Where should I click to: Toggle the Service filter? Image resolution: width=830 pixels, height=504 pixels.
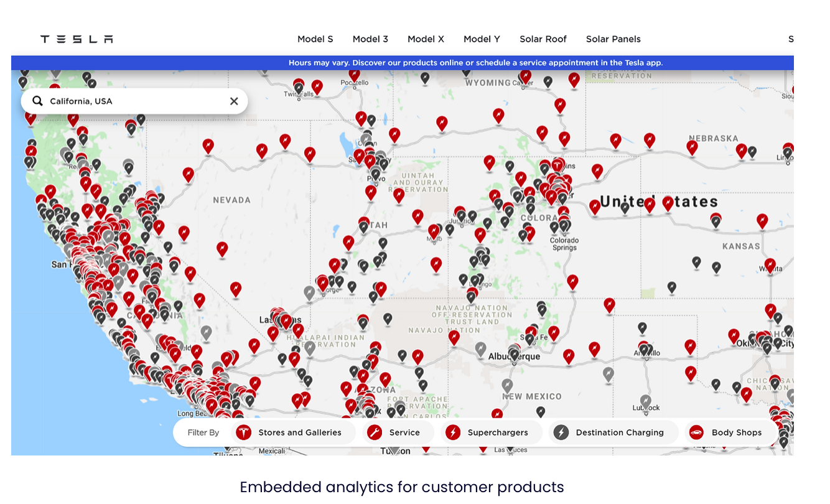click(x=394, y=432)
